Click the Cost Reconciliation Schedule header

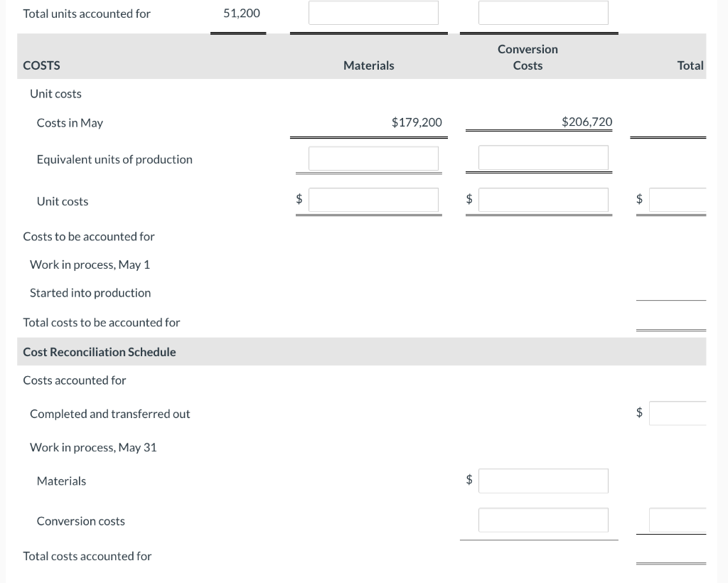tap(100, 351)
